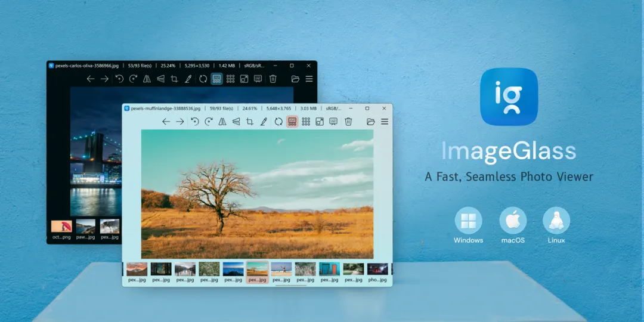Click the macOS Apple platform icon
This screenshot has width=644, height=322.
[513, 221]
